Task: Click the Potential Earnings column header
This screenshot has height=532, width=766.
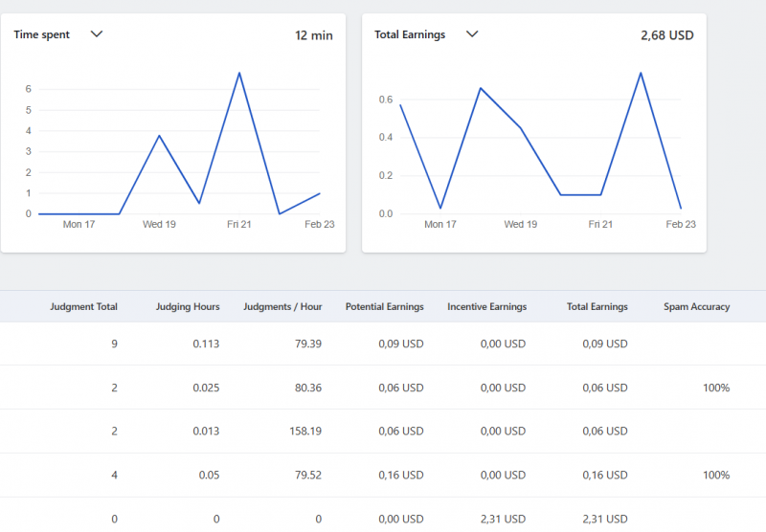Action: click(384, 307)
